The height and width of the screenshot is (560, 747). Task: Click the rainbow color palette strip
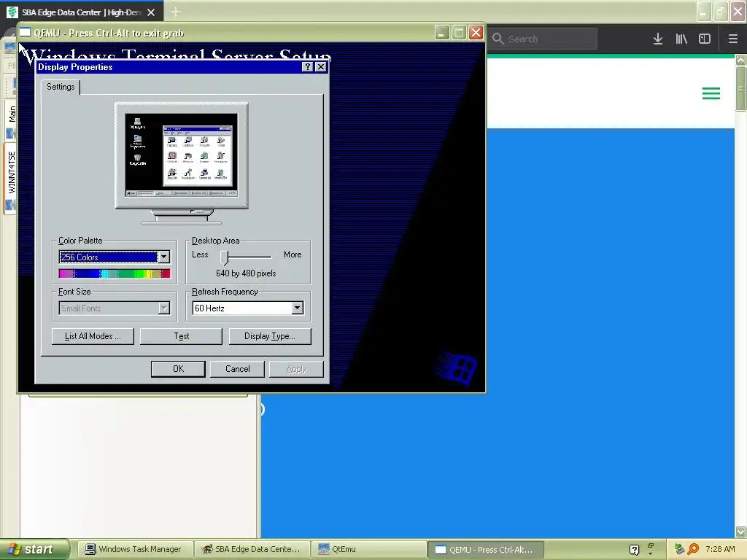[115, 273]
